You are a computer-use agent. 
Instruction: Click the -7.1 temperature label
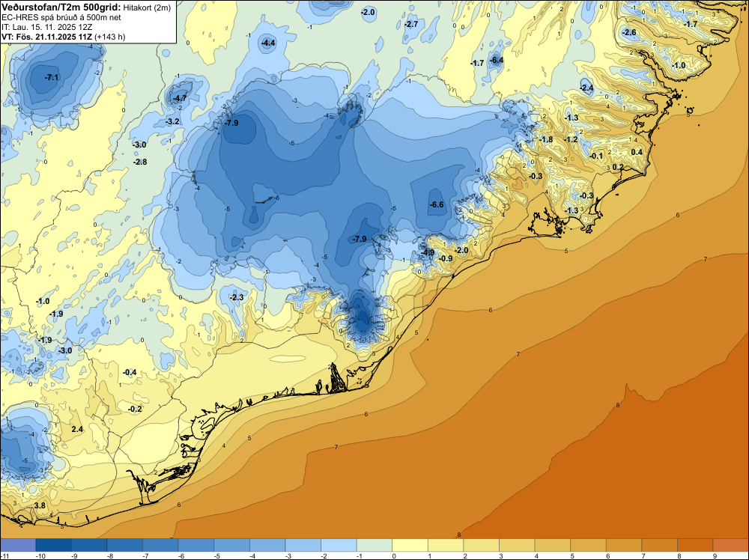point(52,77)
